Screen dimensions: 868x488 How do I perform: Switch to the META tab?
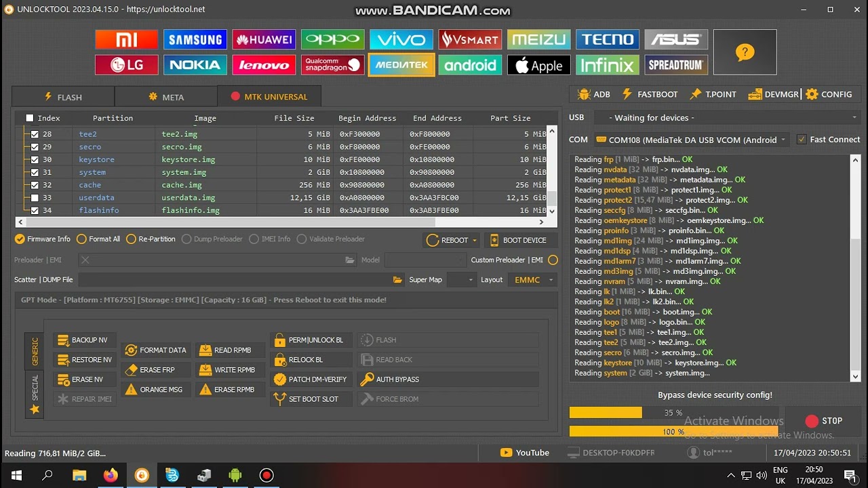point(166,97)
